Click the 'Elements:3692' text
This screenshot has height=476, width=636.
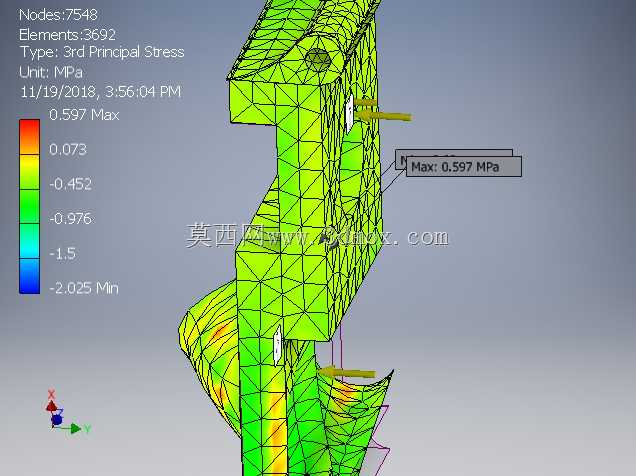click(x=67, y=34)
